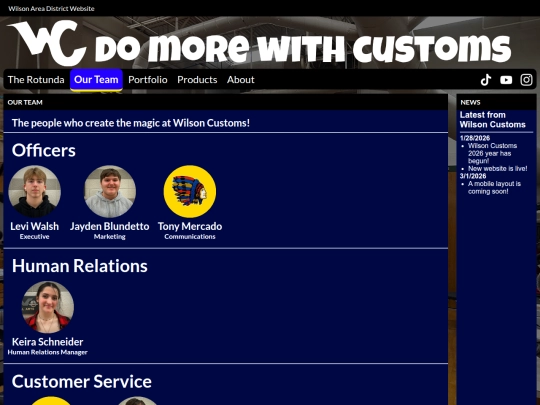This screenshot has height=405, width=540.
Task: Select the Our Team nav tab
Action: (x=96, y=80)
